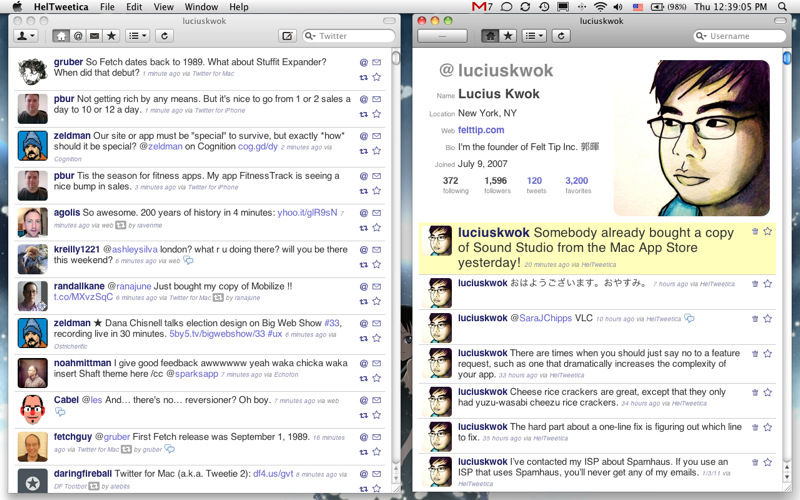800x500 pixels.
Task: Open the account dropdown in left window
Action: click(26, 36)
